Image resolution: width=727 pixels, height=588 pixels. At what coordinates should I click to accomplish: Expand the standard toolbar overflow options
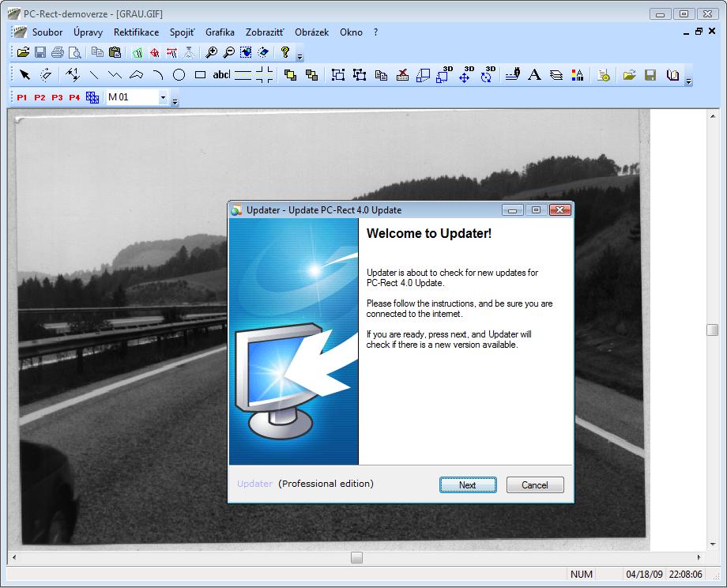(300, 57)
